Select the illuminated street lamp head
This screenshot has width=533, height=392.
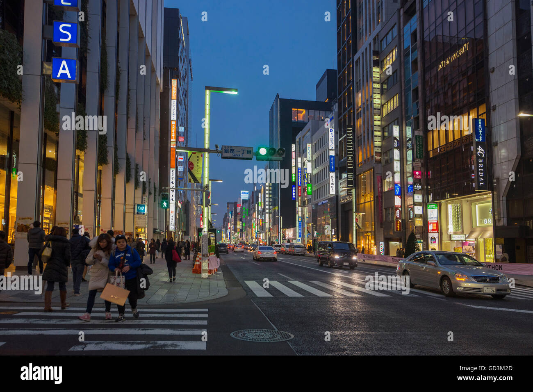click(x=221, y=90)
